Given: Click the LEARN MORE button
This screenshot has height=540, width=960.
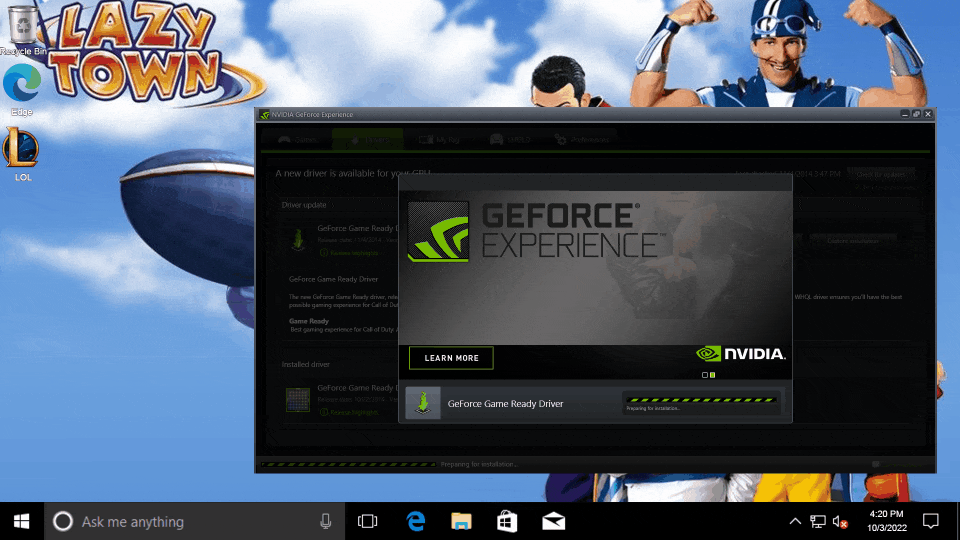Looking at the screenshot, I should pyautogui.click(x=451, y=358).
